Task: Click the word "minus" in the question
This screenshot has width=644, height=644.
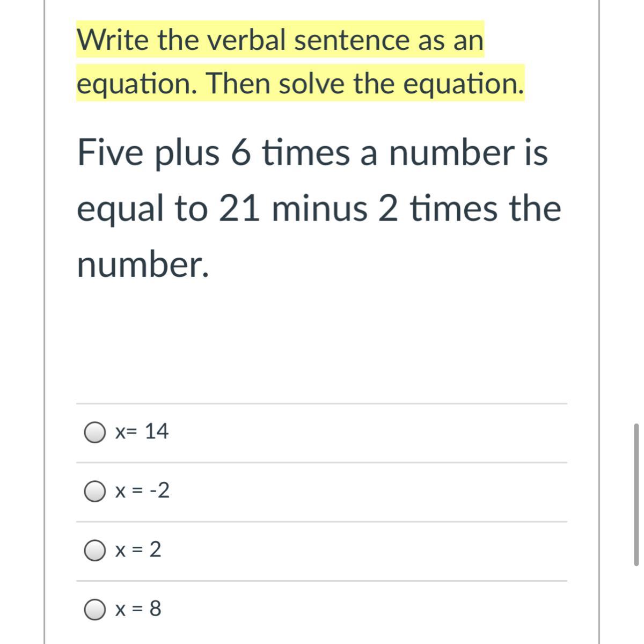Action: pyautogui.click(x=319, y=209)
